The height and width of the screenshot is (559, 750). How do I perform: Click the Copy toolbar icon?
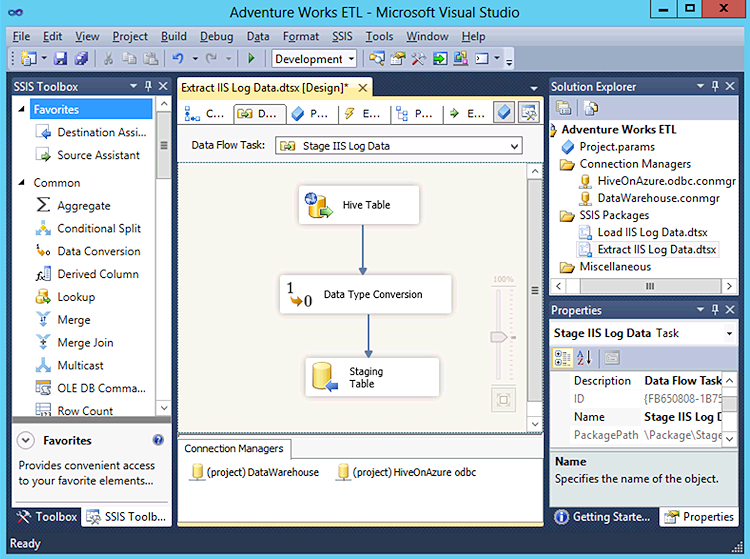tap(129, 59)
